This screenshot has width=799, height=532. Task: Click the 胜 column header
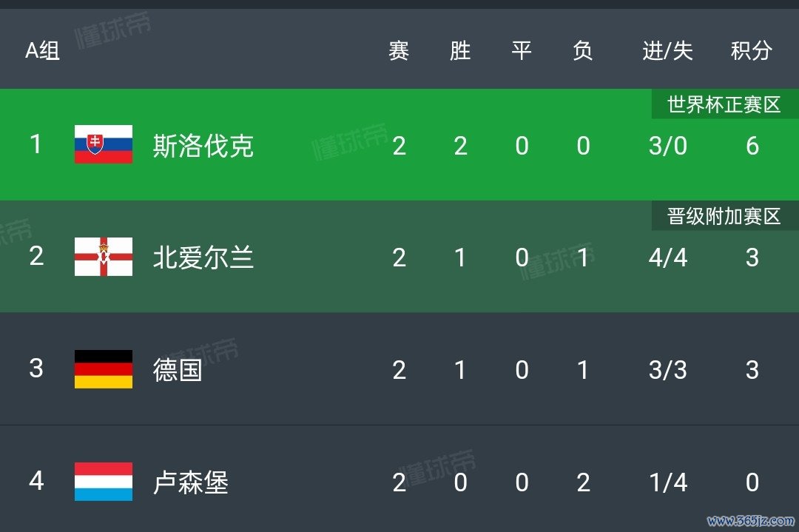[x=460, y=50]
